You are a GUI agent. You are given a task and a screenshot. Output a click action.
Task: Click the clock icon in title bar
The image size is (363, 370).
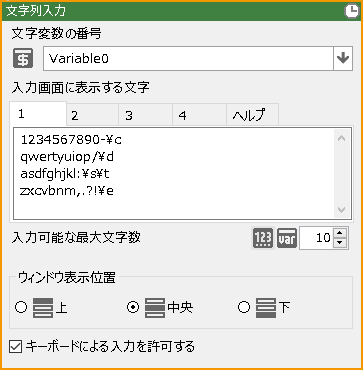tap(351, 11)
